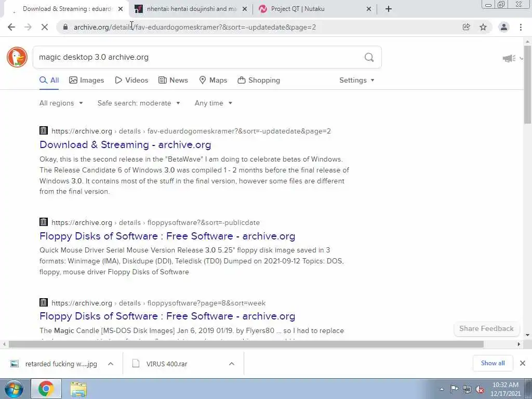Viewport: 532px width, 399px height.
Task: Click the muted volume tray icon
Action: tap(480, 389)
